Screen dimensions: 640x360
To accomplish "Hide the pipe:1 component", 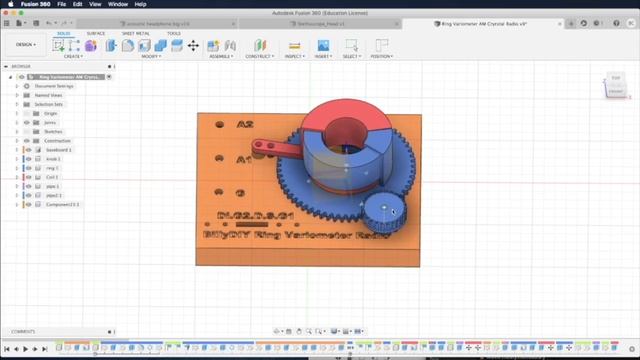I will tap(28, 186).
